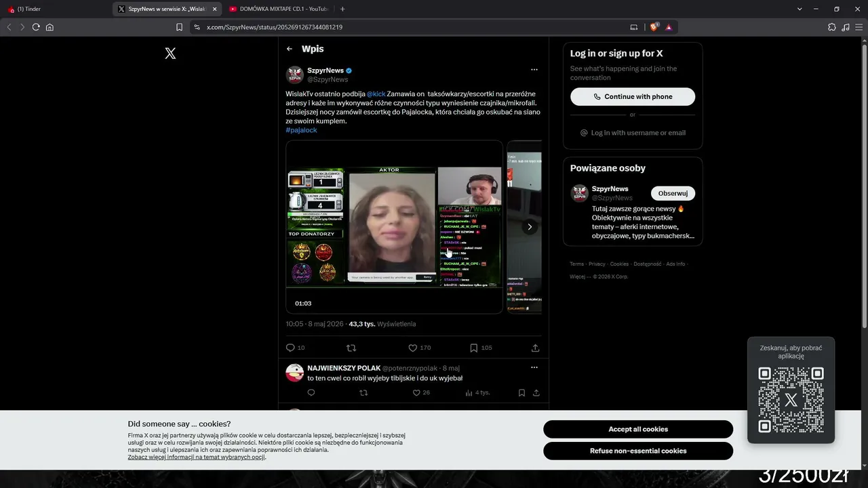Screen dimensions: 868x488
Task: Open the #pajalock hashtag
Action: tap(301, 130)
